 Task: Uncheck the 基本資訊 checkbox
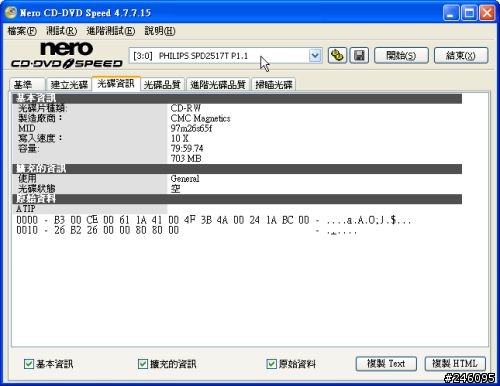click(x=29, y=364)
